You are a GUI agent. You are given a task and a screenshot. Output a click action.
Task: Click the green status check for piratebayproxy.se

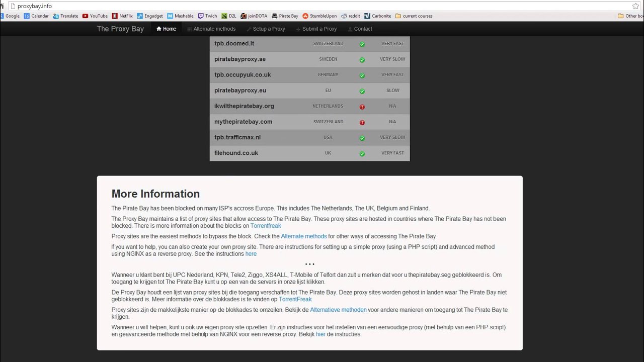(x=362, y=59)
